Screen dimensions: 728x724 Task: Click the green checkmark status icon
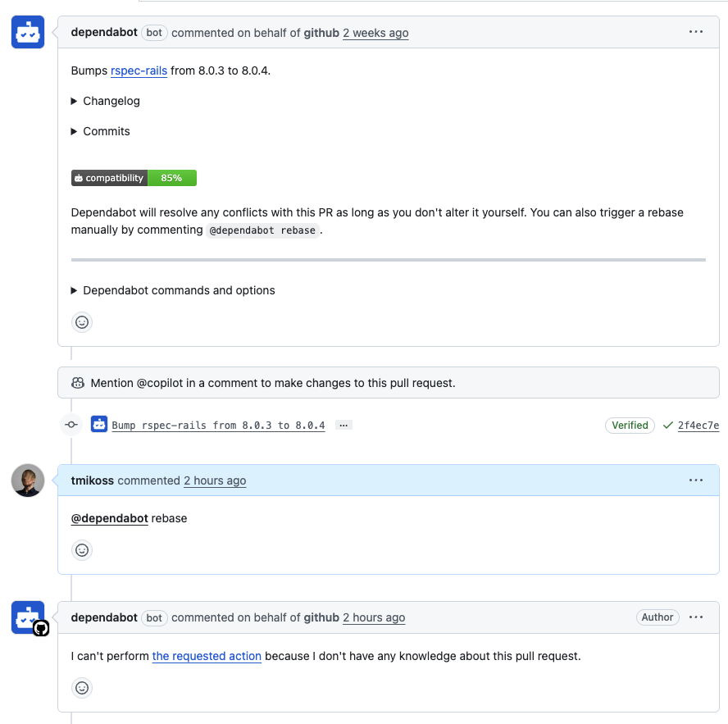point(667,425)
